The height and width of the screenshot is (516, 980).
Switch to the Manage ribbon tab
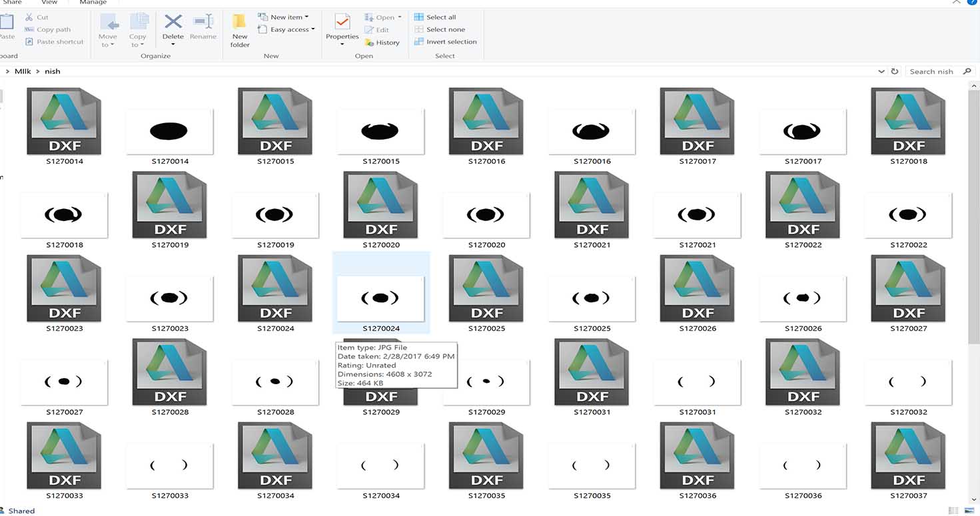93,3
